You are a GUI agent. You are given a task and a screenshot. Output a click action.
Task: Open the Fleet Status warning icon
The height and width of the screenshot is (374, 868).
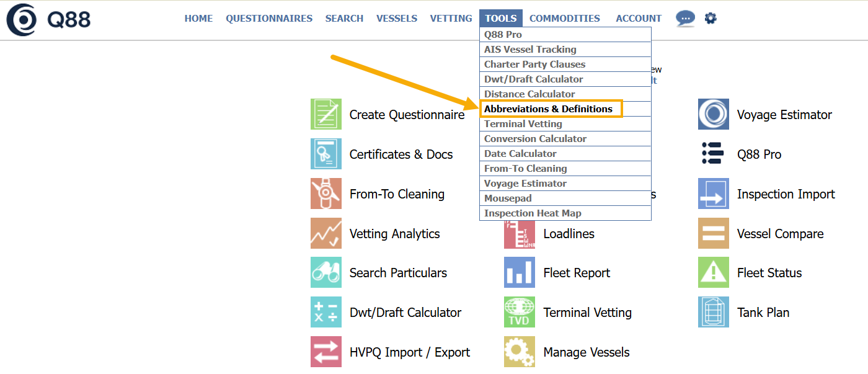pos(714,272)
